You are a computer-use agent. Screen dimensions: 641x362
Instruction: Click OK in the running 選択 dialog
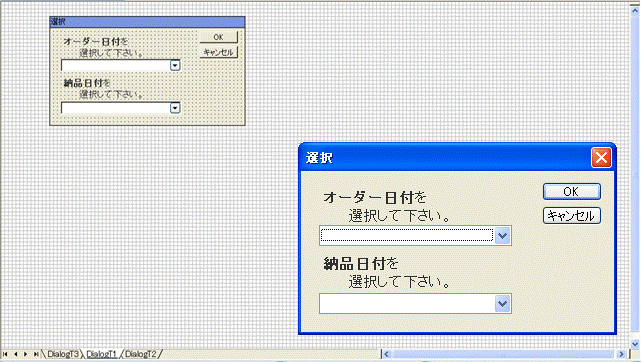click(x=572, y=192)
